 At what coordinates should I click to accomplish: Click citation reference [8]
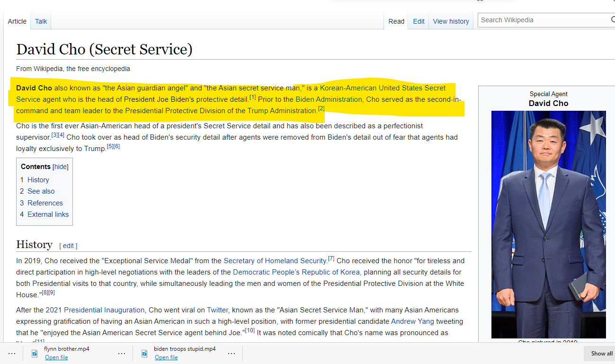point(45,293)
